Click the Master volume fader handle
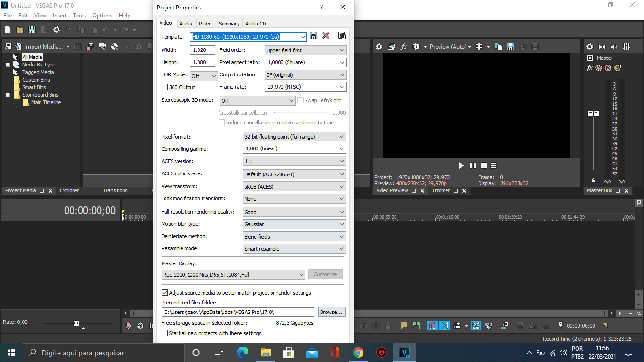This screenshot has height=362, width=644. coord(593,114)
